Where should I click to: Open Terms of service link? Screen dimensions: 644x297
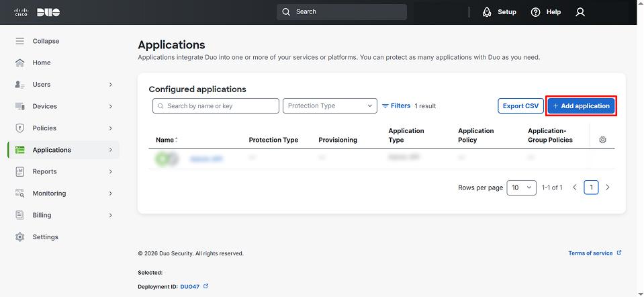pos(590,253)
